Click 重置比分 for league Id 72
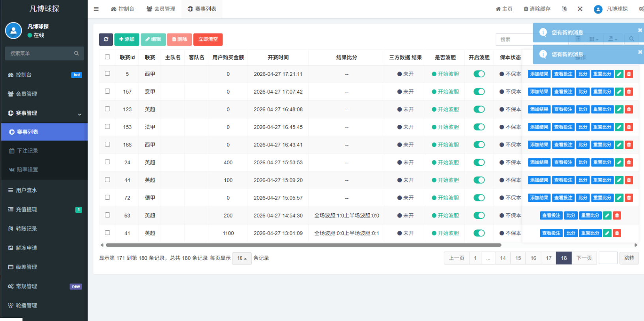This screenshot has width=644, height=321. pyautogui.click(x=602, y=198)
